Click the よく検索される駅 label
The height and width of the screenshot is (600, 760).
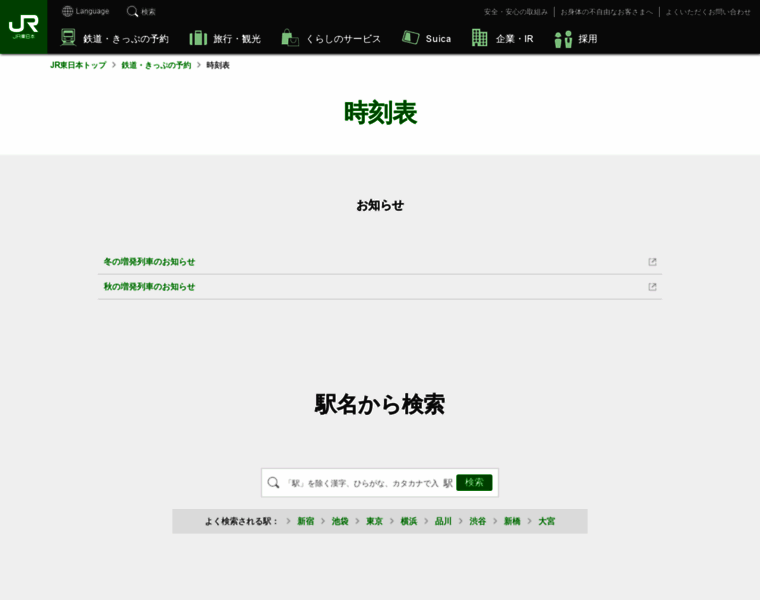[241, 521]
